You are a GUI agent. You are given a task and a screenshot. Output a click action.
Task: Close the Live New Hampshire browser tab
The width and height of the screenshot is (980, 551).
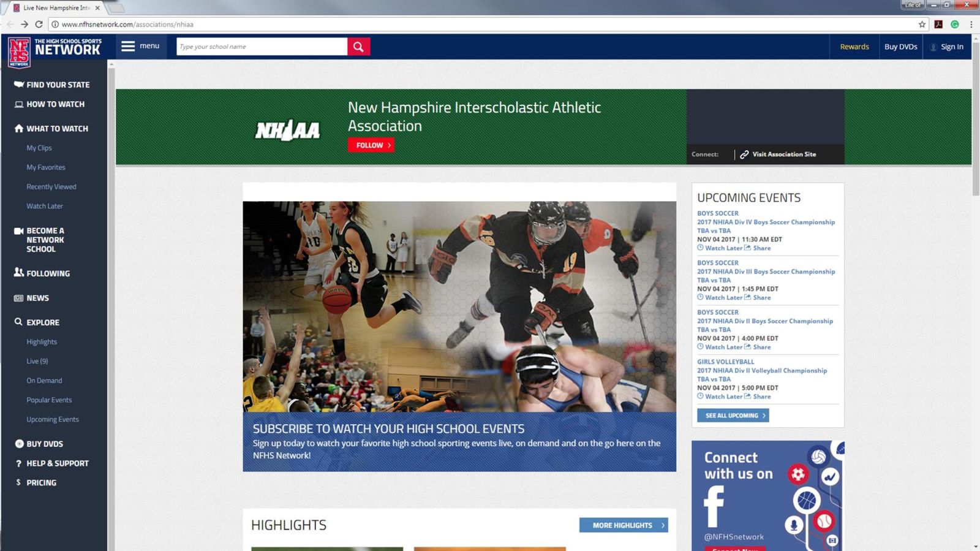click(x=97, y=8)
